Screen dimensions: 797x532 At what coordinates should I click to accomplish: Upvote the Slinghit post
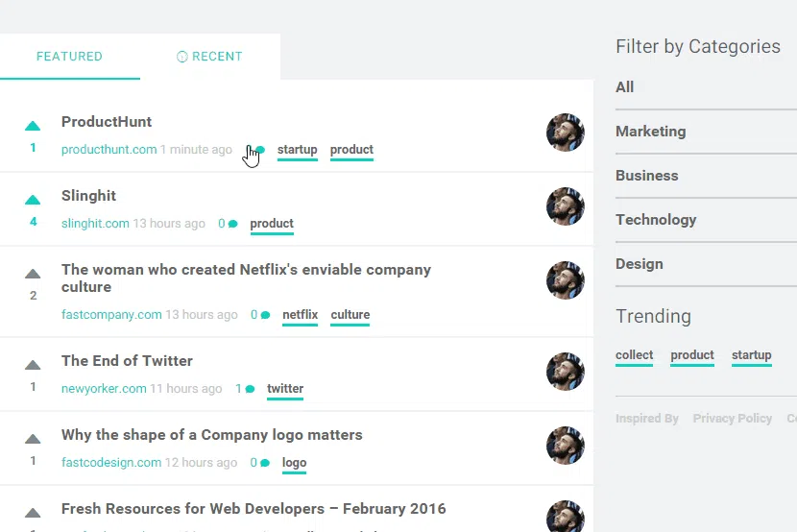click(x=33, y=200)
